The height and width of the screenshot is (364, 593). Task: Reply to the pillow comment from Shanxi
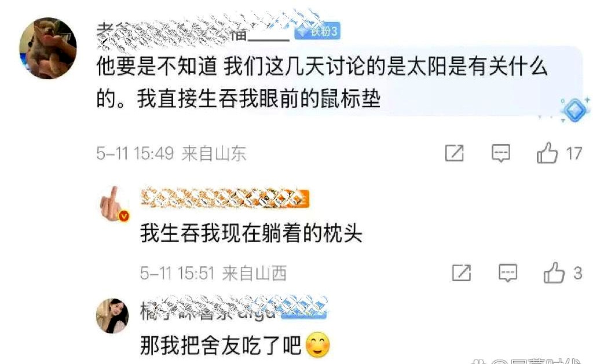507,273
